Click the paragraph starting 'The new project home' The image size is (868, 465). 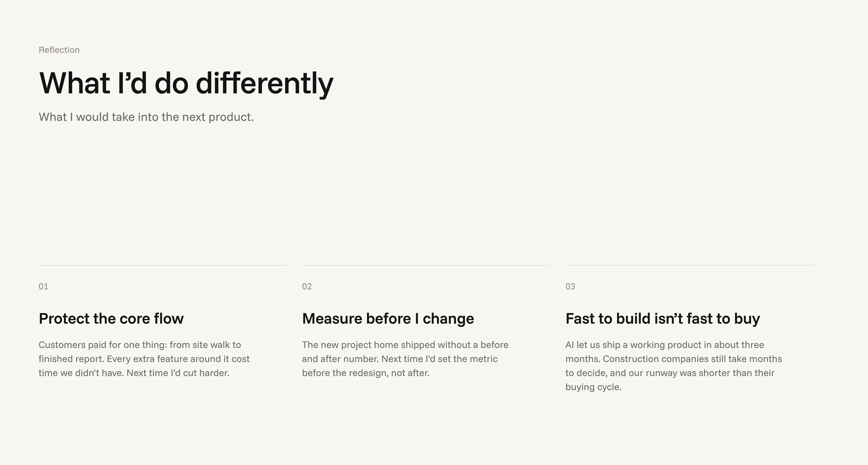click(405, 359)
